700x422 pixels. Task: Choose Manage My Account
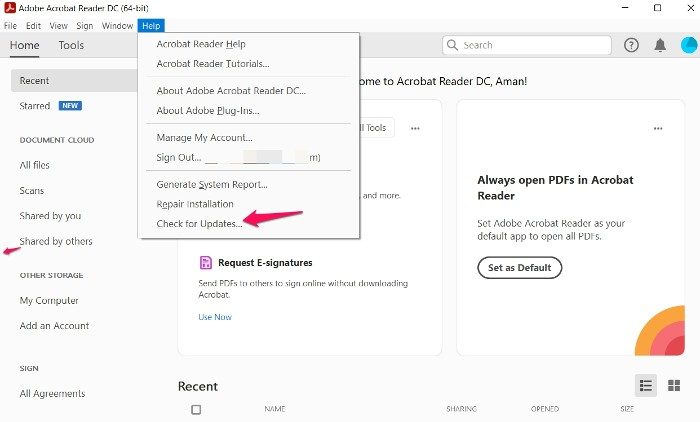pyautogui.click(x=204, y=138)
